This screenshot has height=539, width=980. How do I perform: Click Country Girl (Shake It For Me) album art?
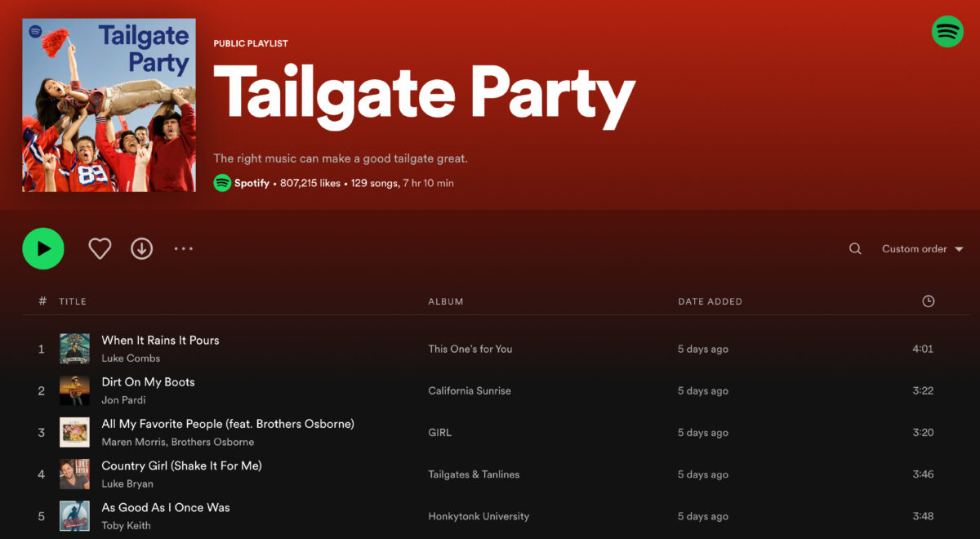(x=74, y=474)
